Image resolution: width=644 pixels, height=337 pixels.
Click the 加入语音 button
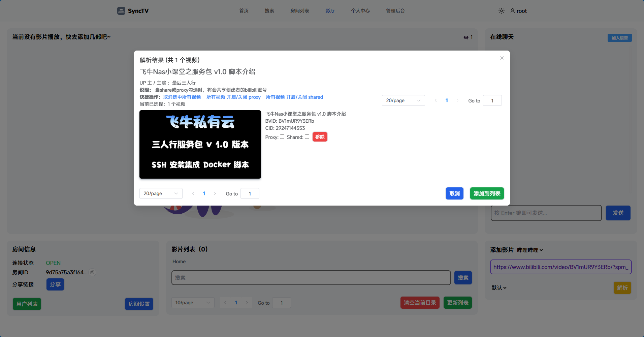pyautogui.click(x=620, y=38)
